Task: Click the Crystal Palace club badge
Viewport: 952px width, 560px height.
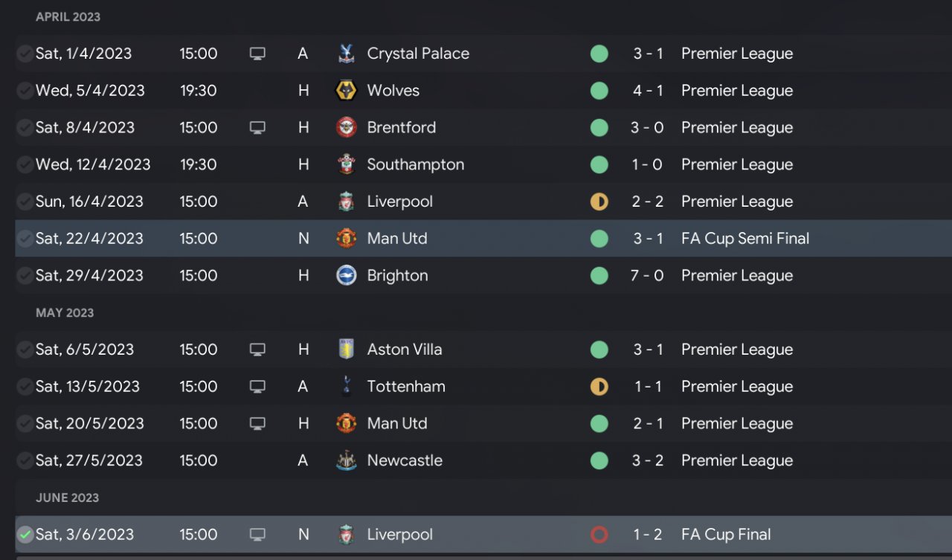Action: pyautogui.click(x=346, y=54)
